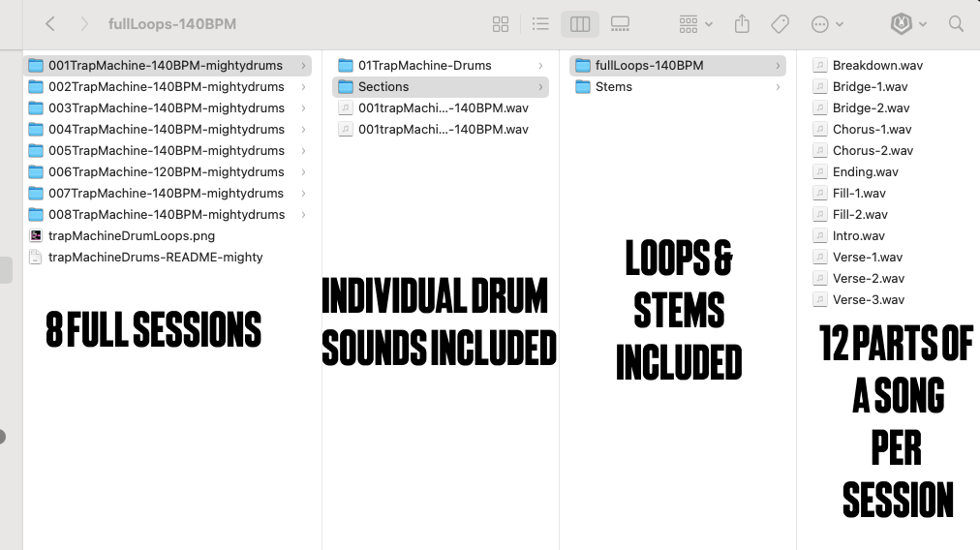The width and height of the screenshot is (980, 550).
Task: Select column view mode
Action: pos(580,24)
